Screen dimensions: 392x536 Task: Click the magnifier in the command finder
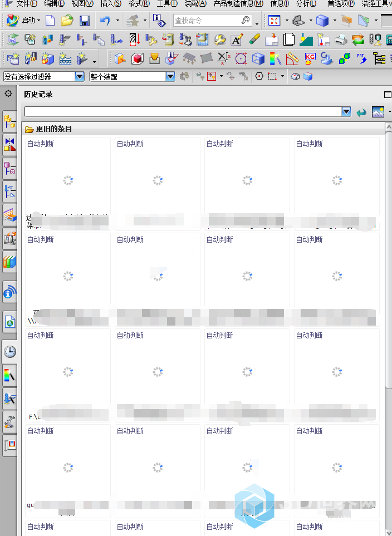tap(246, 21)
